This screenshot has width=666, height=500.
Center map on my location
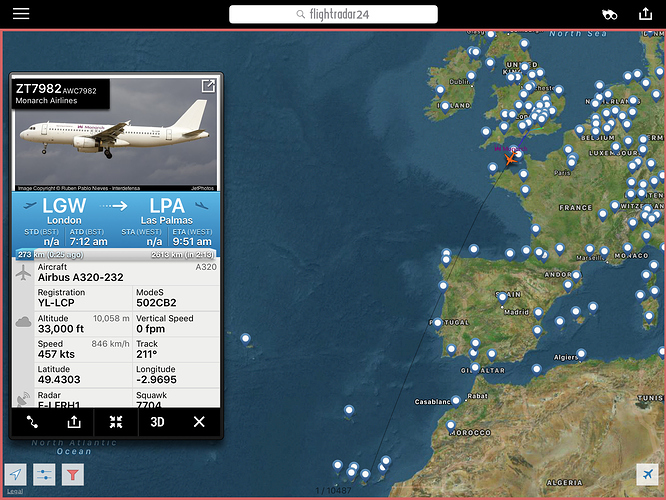(x=16, y=474)
